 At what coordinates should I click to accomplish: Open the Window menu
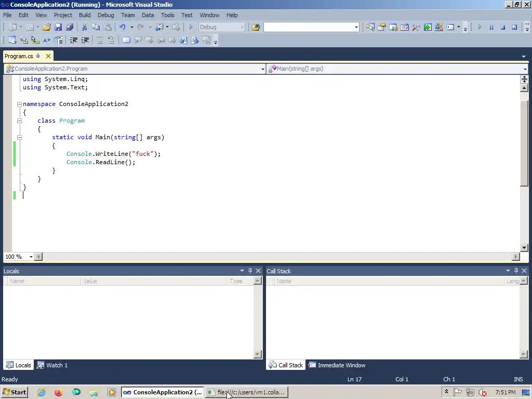(x=209, y=15)
